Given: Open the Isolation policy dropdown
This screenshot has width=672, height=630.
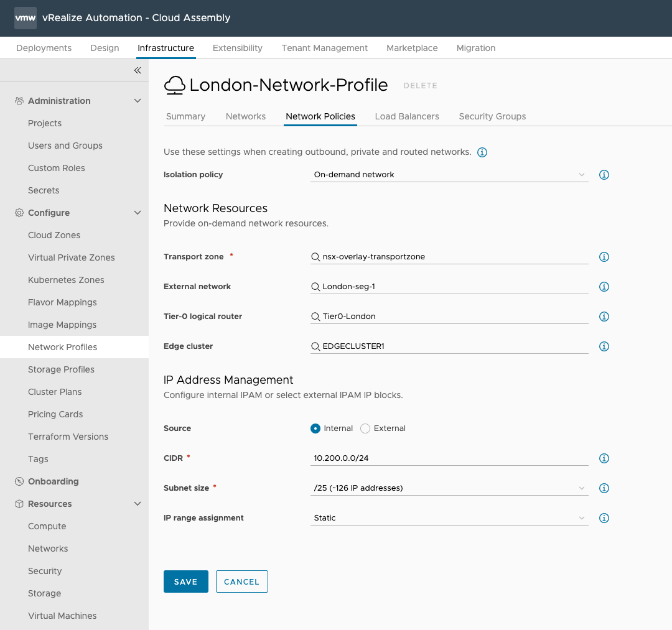Looking at the screenshot, I should (x=449, y=175).
